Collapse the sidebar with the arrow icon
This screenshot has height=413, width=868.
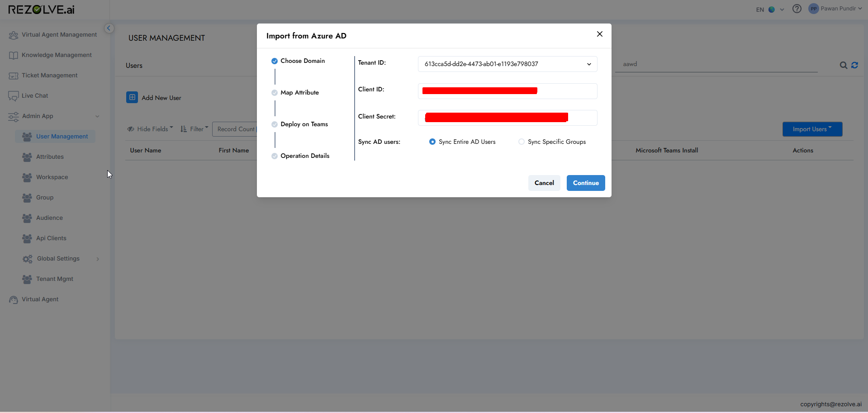click(x=109, y=28)
